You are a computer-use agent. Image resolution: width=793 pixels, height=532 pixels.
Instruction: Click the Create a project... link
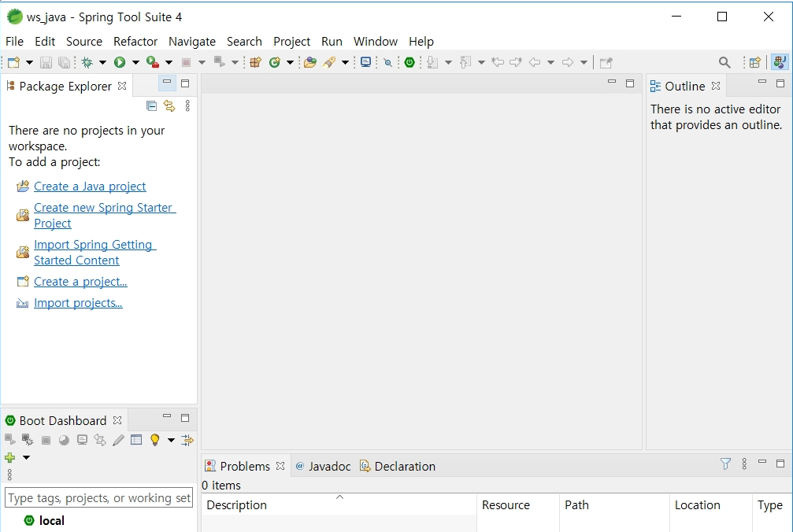click(x=80, y=282)
